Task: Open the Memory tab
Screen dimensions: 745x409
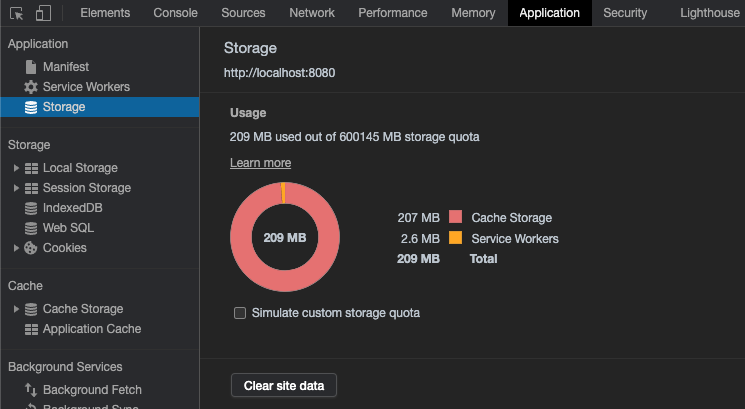Action: (473, 13)
